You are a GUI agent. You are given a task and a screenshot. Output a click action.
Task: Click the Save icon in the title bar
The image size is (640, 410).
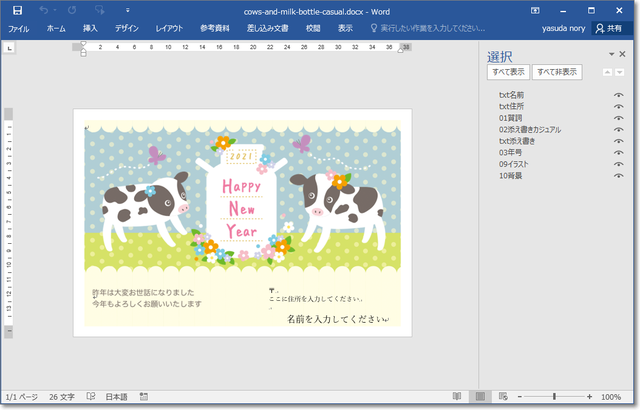pos(17,10)
